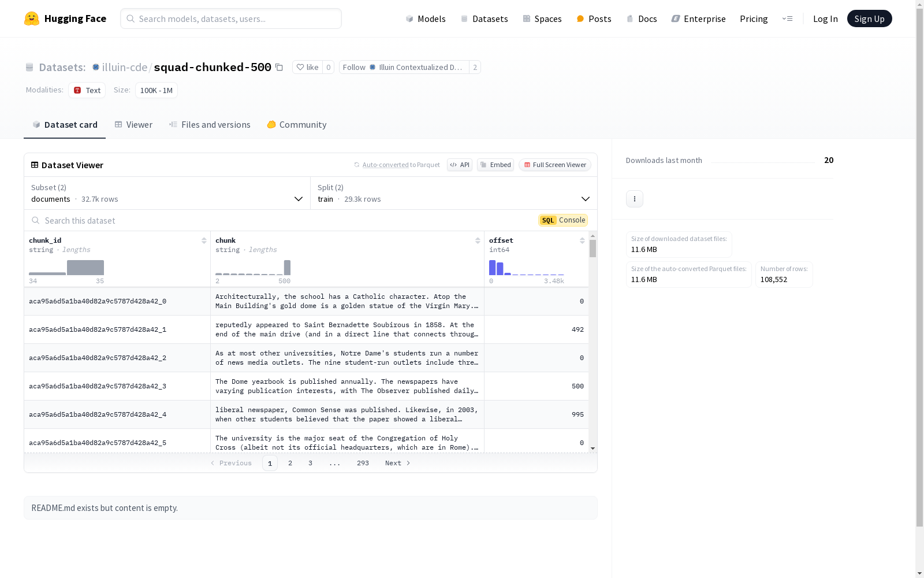The image size is (924, 578).
Task: Click the squad-chunked-500 dataset title
Action: pyautogui.click(x=213, y=68)
